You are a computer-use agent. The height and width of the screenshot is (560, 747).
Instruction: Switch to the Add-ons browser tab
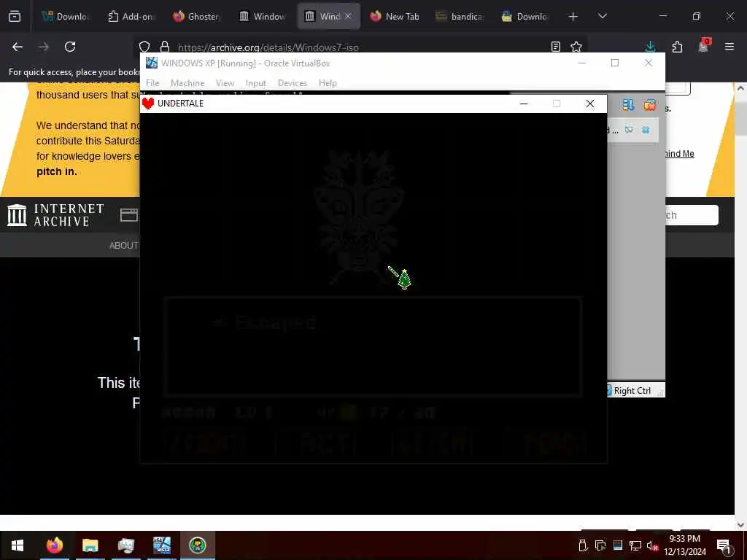pyautogui.click(x=131, y=17)
